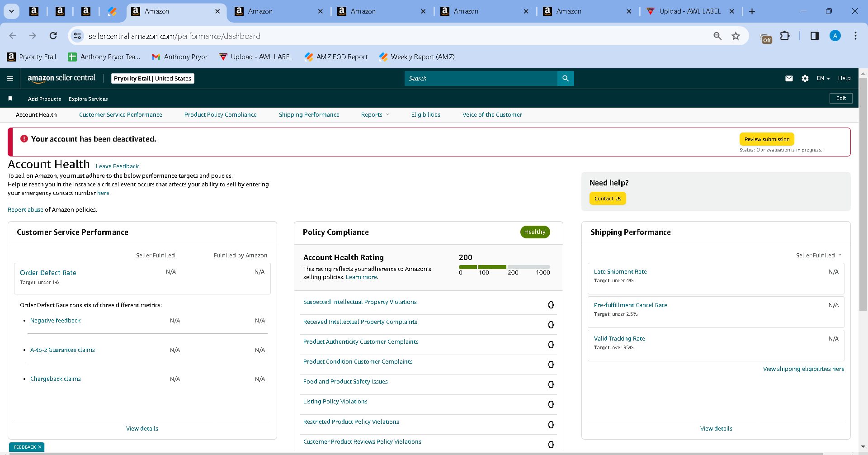Click the Report abuse link
868x455 pixels.
(25, 209)
